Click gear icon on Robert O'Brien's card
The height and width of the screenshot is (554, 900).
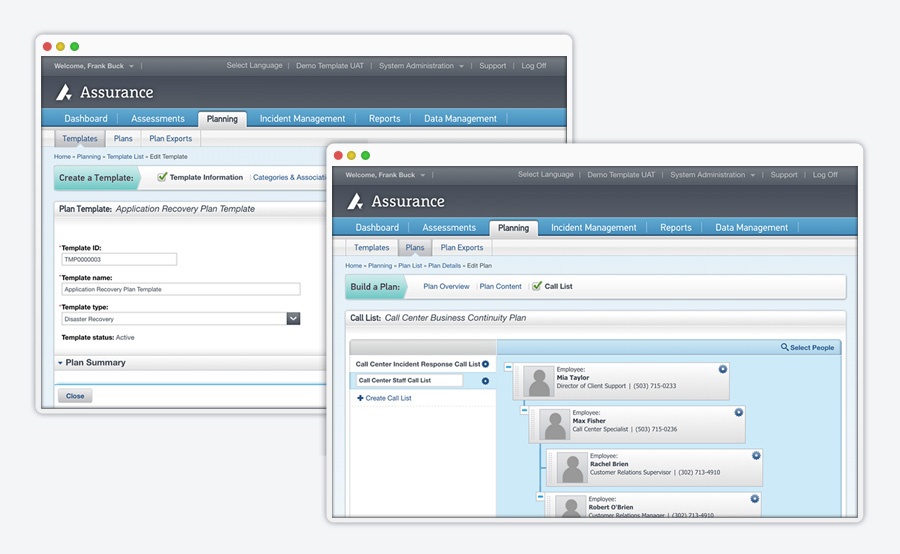click(x=755, y=498)
